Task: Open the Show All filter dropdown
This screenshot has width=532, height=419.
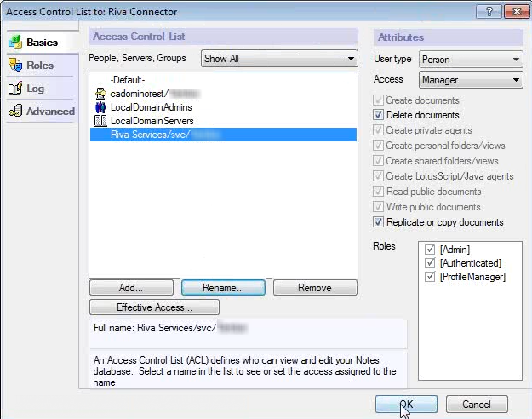Action: point(279,59)
